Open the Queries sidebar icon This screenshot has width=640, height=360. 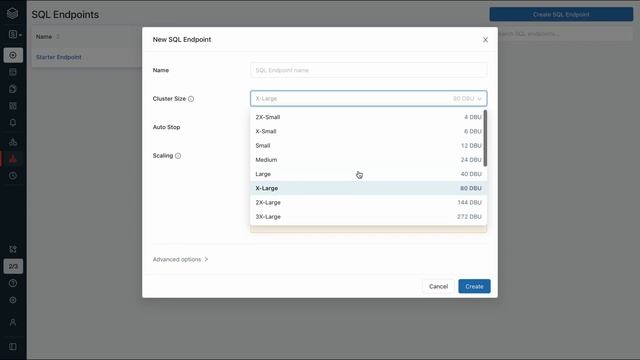(13, 89)
